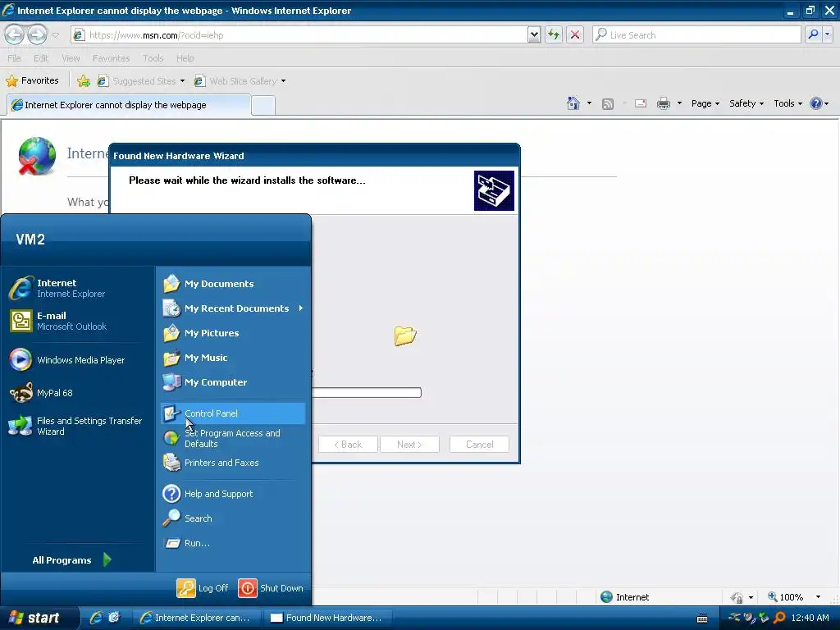The image size is (840, 630).
Task: Click Add to Favorites Bar icon
Action: 84,81
